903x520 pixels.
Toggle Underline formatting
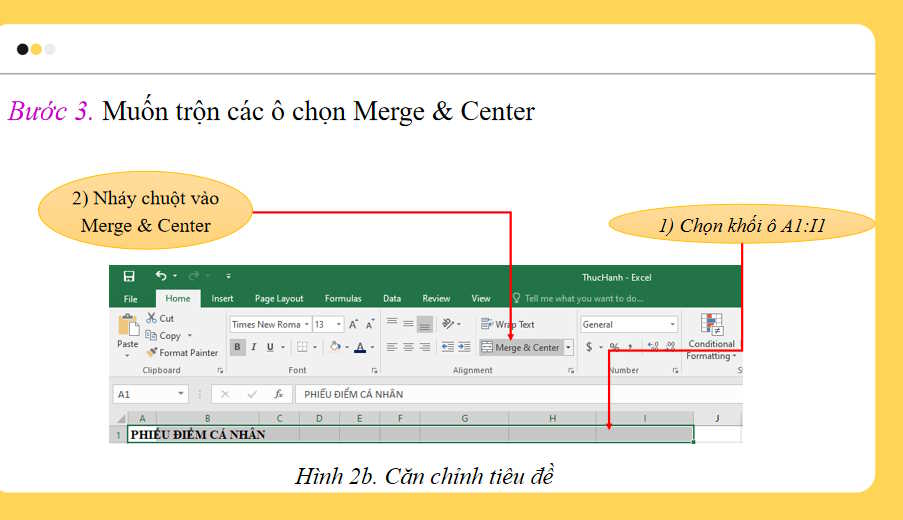click(x=270, y=347)
